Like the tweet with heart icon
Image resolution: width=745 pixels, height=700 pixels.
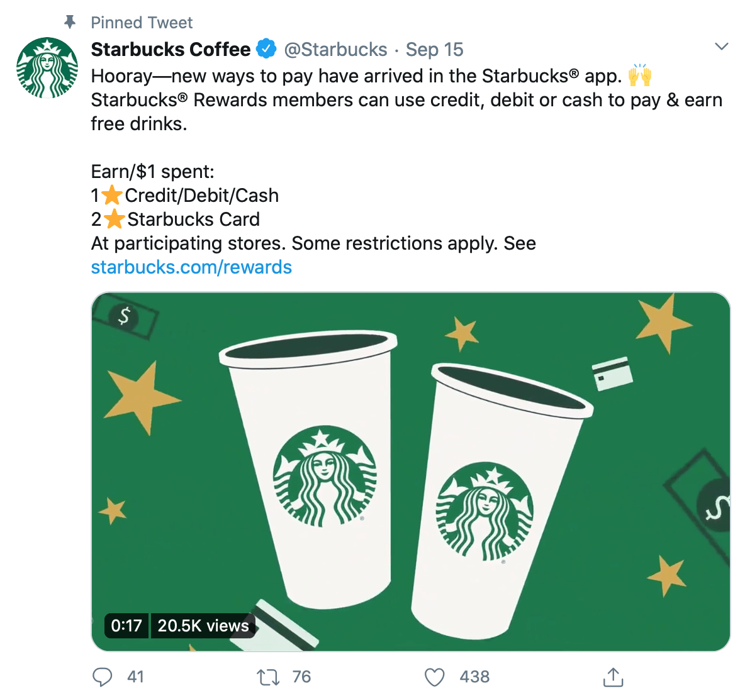point(434,677)
